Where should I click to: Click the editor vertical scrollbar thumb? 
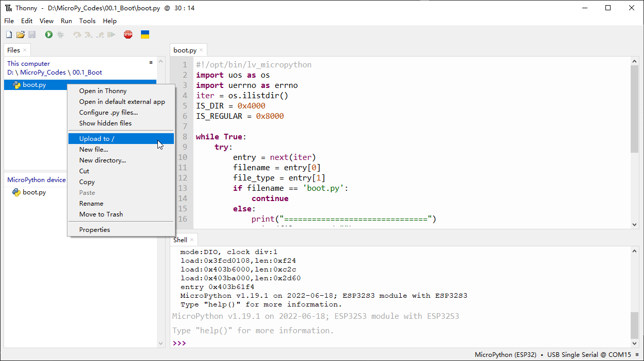pos(634,109)
